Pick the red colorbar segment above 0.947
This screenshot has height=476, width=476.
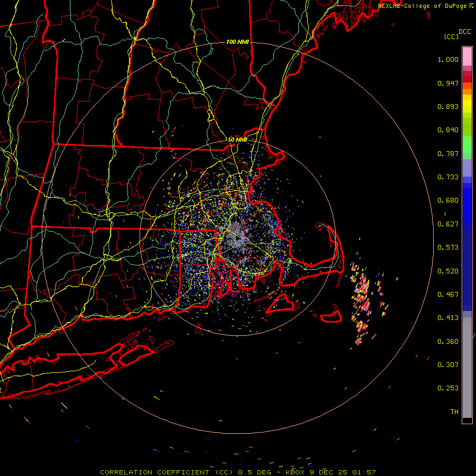point(467,79)
